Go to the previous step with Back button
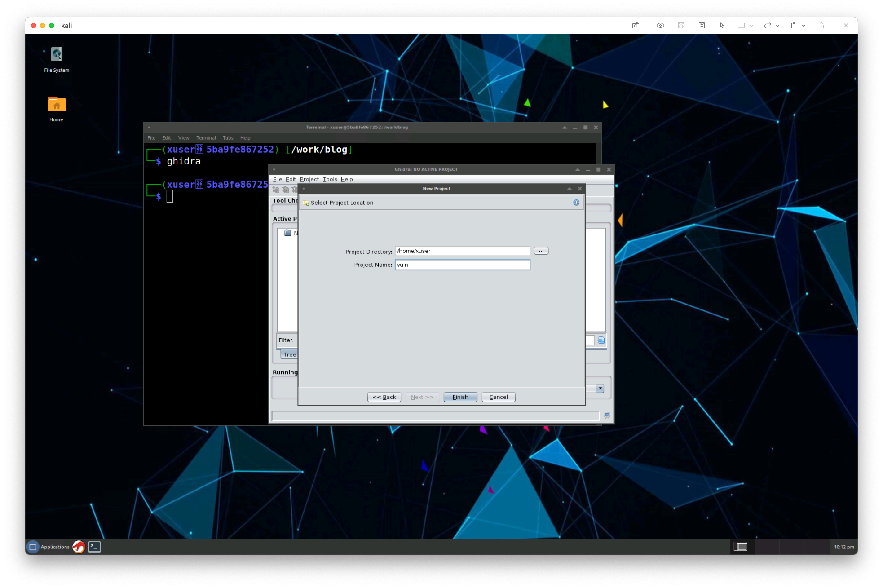The height and width of the screenshot is (588, 883). pyautogui.click(x=384, y=397)
